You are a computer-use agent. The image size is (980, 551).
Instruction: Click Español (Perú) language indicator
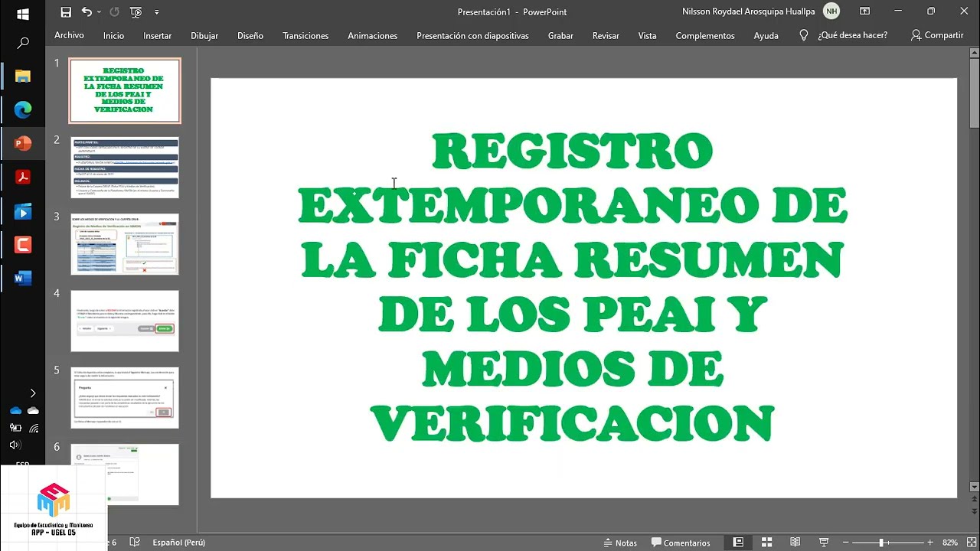178,543
